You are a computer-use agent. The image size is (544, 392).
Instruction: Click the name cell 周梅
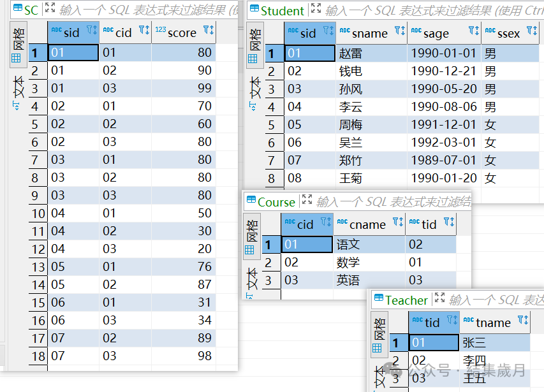point(372,125)
